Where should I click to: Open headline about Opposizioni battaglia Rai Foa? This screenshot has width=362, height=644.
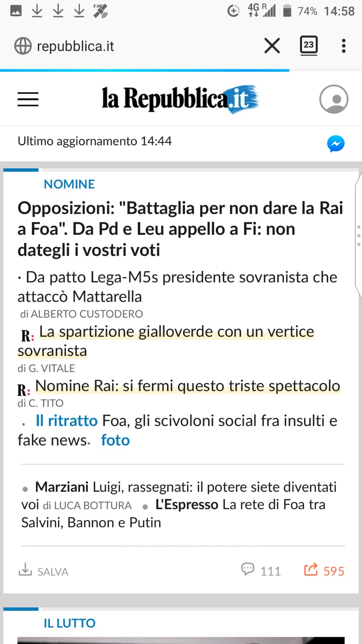(180, 229)
